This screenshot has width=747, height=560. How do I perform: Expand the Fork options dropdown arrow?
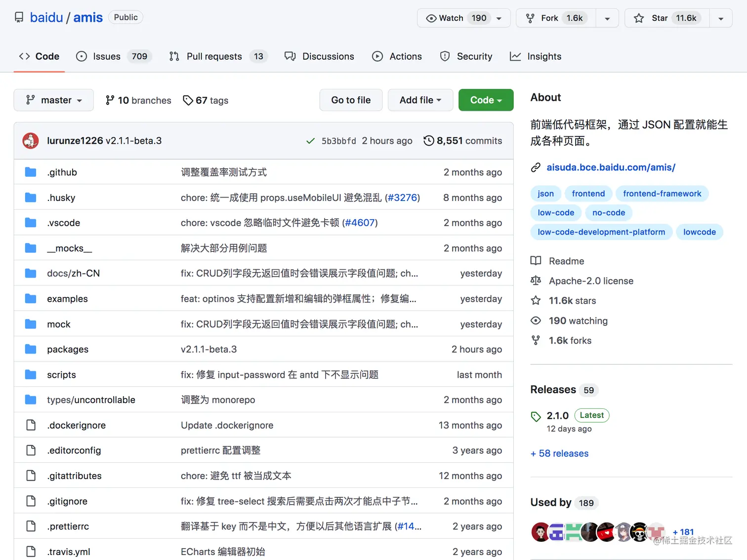607,18
